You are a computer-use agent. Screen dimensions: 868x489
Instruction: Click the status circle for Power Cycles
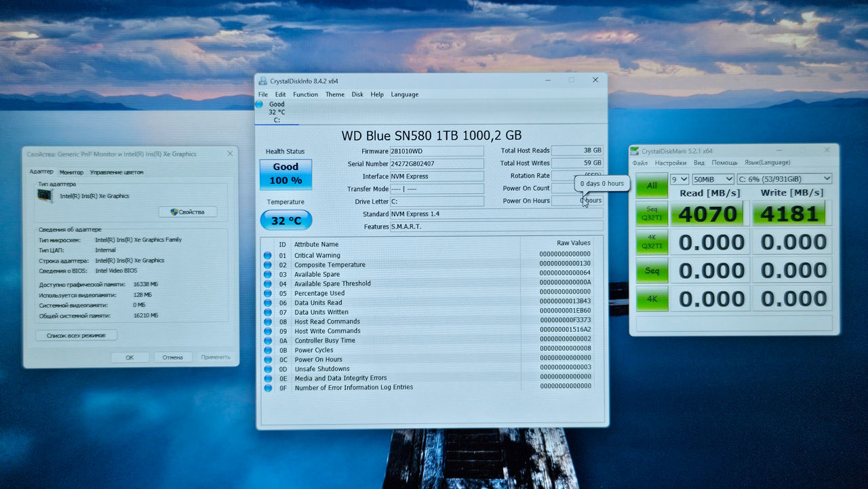(267, 350)
